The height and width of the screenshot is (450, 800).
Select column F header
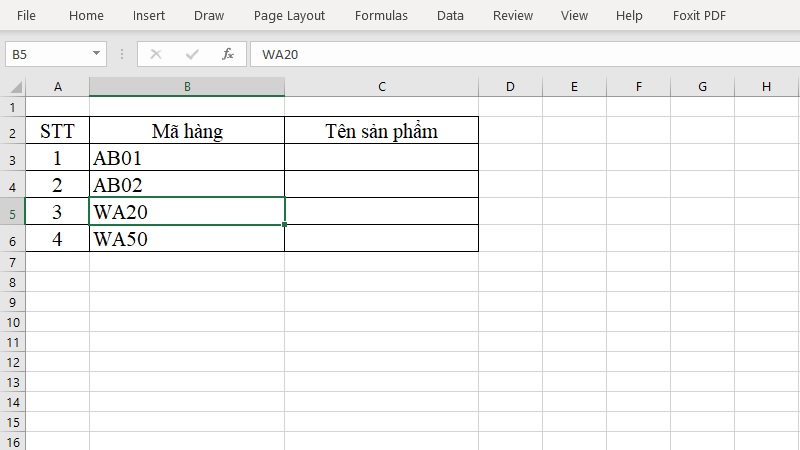pyautogui.click(x=639, y=87)
